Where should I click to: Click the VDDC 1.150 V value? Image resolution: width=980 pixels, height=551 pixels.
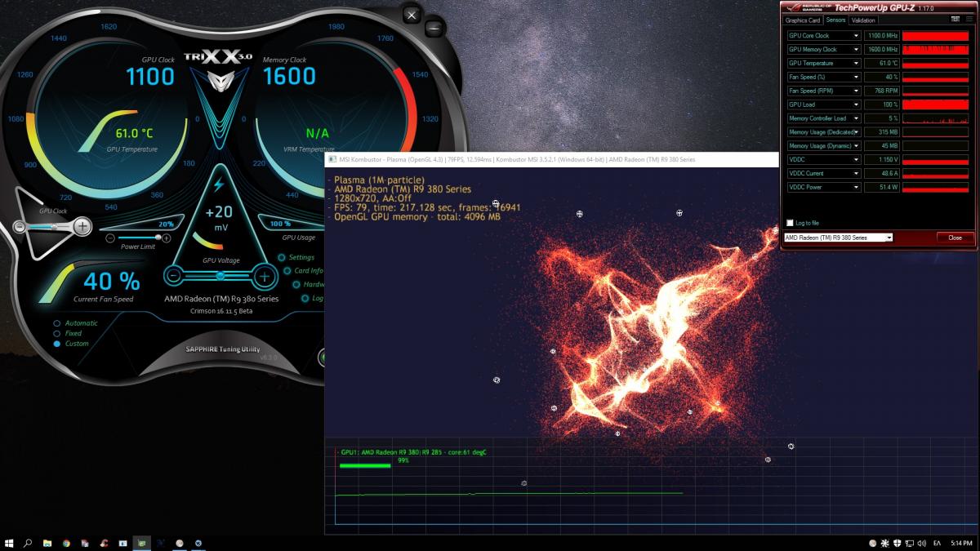click(x=882, y=159)
